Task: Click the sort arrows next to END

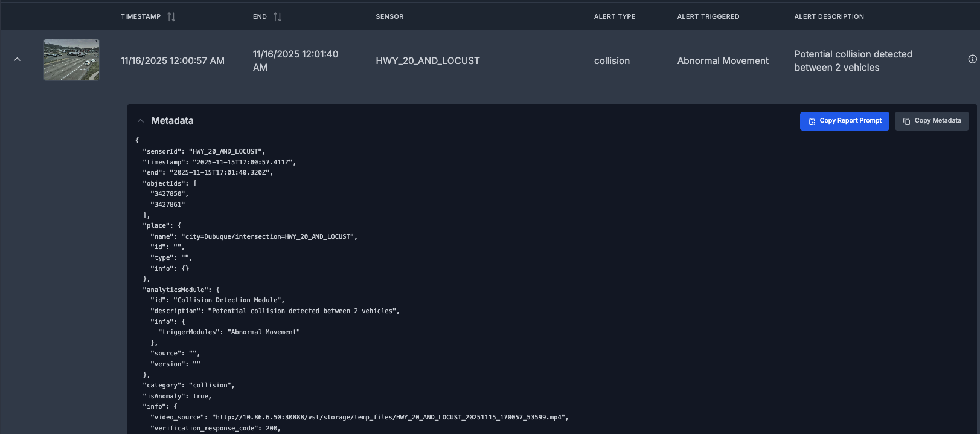Action: (x=278, y=17)
